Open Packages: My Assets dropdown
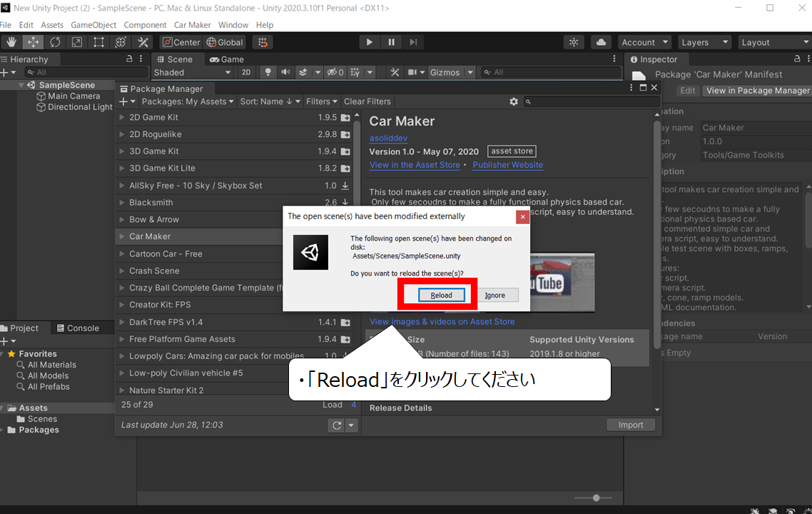812x514 pixels. [x=188, y=101]
